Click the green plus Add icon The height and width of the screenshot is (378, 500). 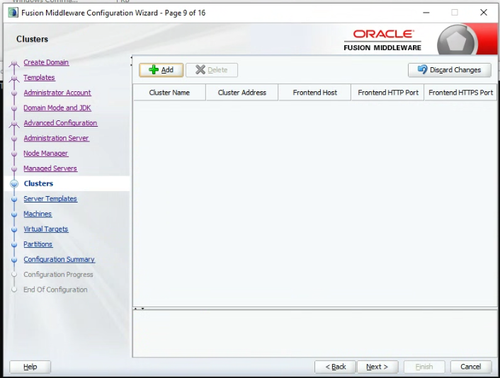coord(154,70)
